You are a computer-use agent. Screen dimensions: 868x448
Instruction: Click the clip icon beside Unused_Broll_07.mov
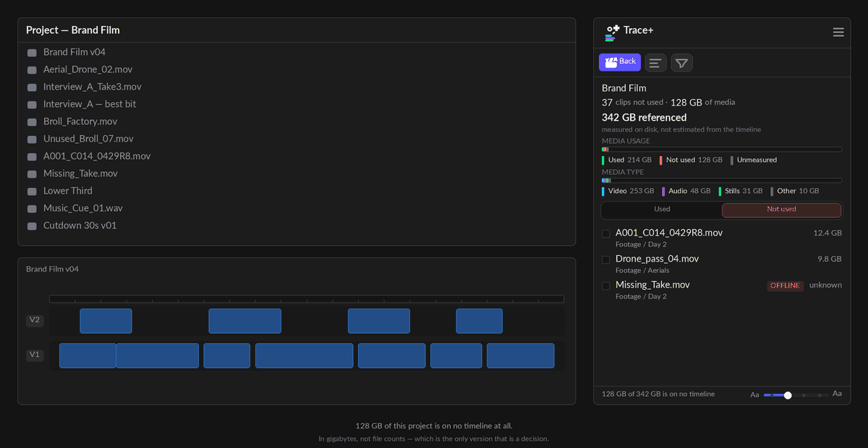pyautogui.click(x=32, y=139)
